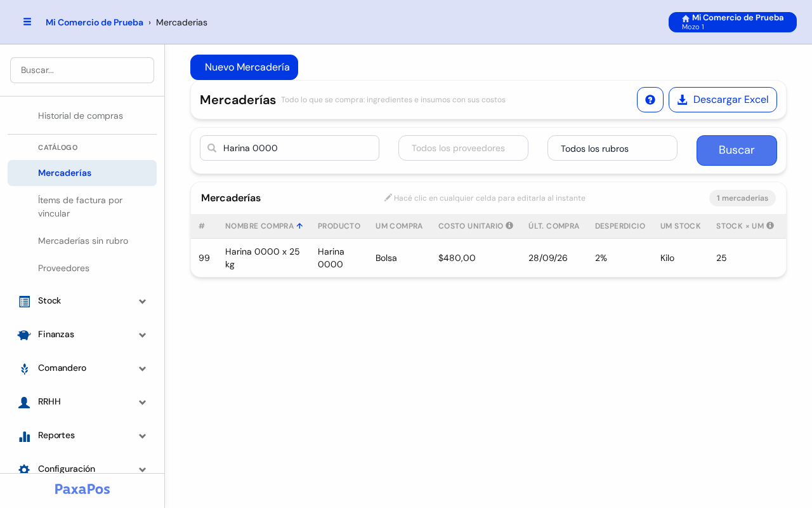Open the Mi Comercio de Prueba account button
The image size is (812, 508).
pyautogui.click(x=733, y=22)
